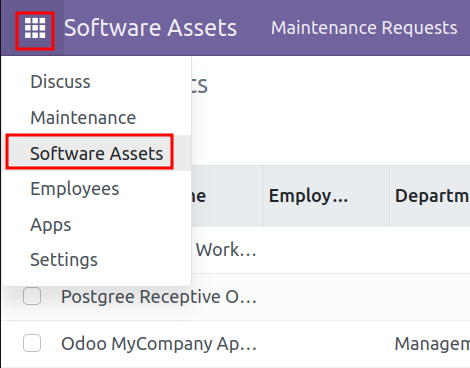Open Apps from the dropdown list

[51, 225]
